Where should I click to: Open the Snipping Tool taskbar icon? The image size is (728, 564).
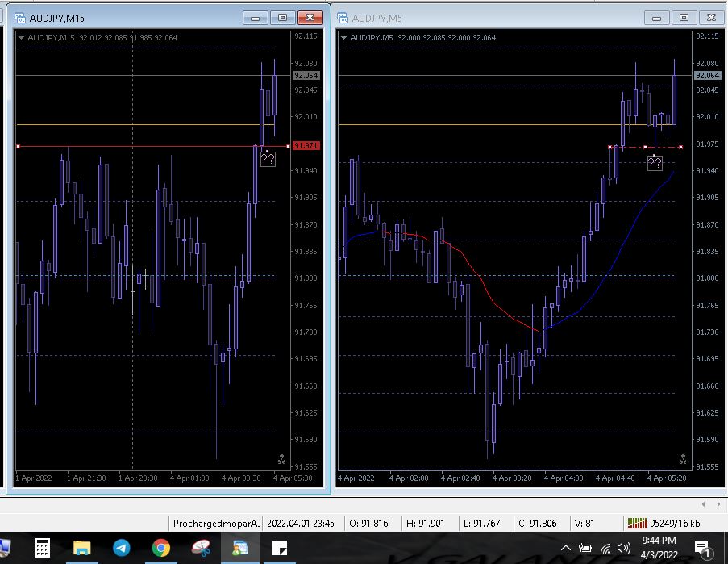coord(201,549)
